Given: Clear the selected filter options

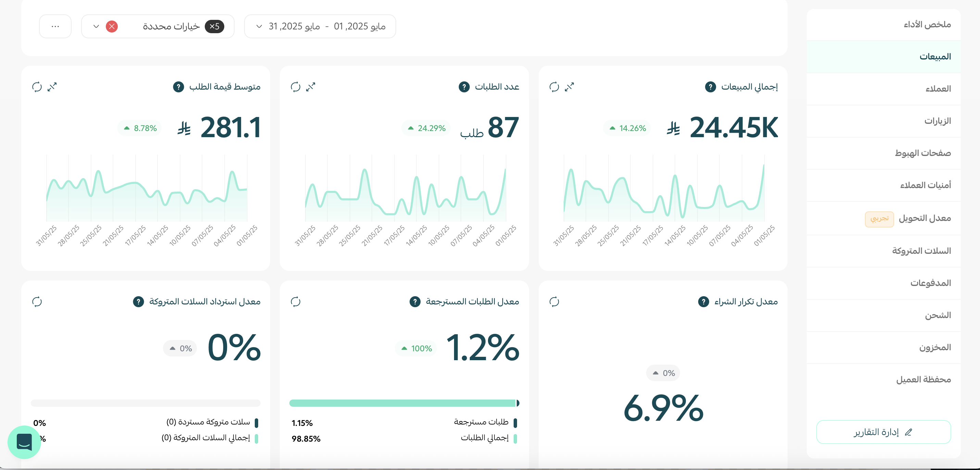Looking at the screenshot, I should tap(112, 26).
